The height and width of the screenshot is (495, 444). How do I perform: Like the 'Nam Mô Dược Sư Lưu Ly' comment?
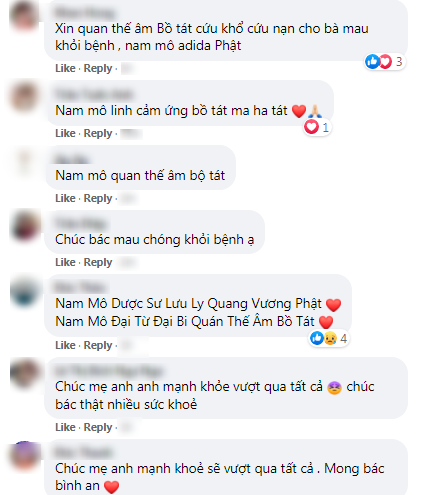tap(65, 345)
